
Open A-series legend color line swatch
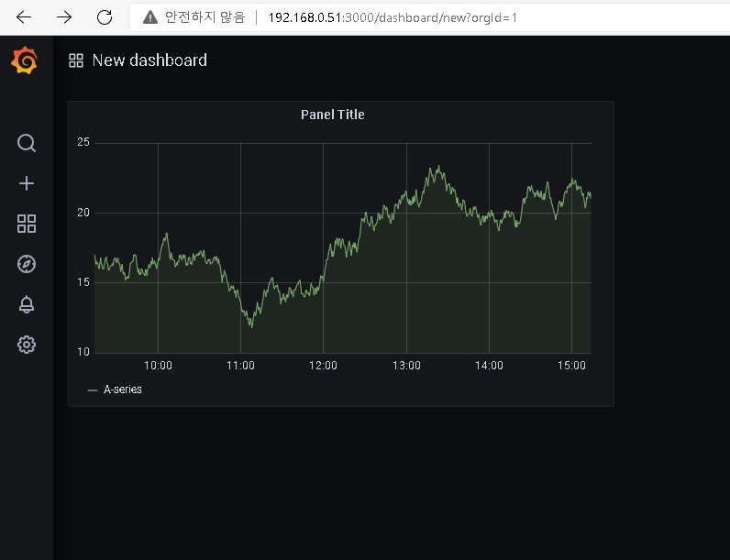(93, 390)
